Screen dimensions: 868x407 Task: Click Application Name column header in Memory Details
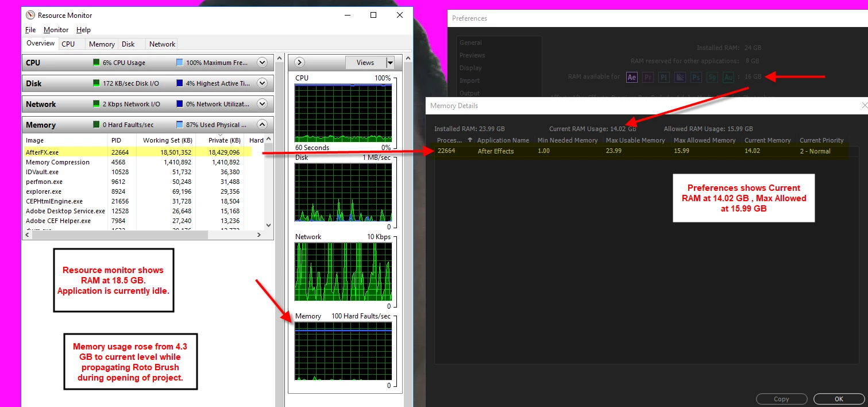tap(503, 140)
